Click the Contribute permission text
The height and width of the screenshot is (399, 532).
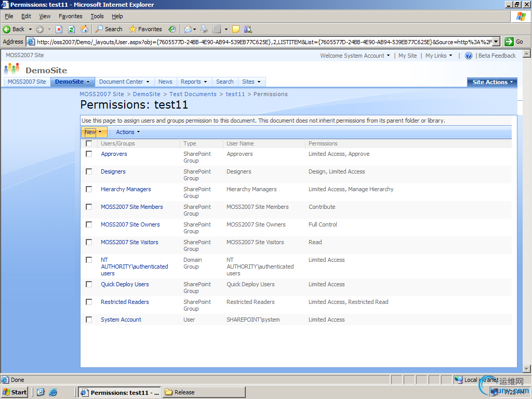point(322,207)
